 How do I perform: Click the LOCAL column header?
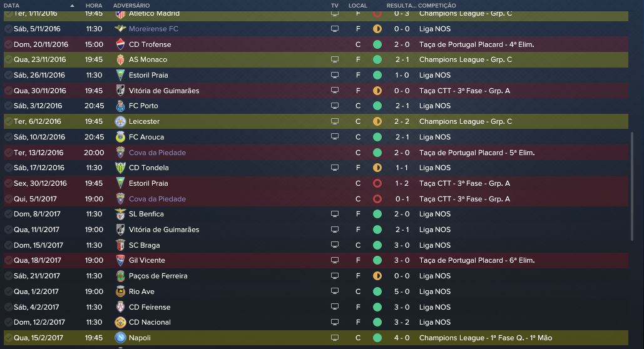click(x=358, y=5)
